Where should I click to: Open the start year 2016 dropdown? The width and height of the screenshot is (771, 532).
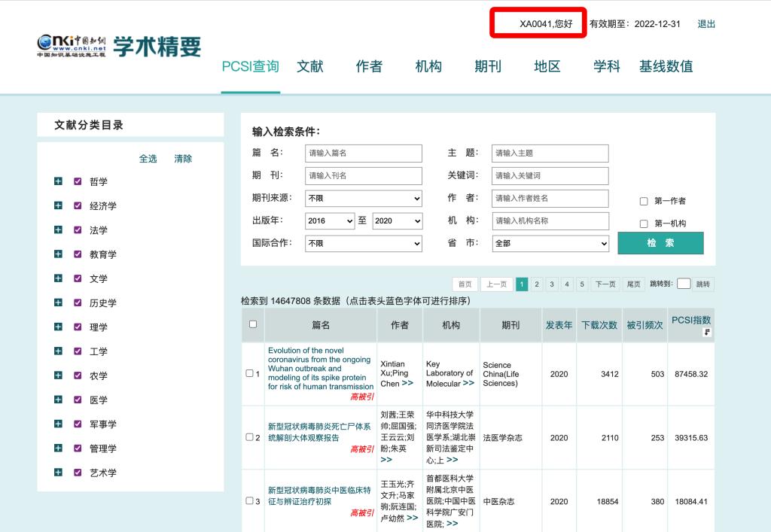click(x=330, y=220)
